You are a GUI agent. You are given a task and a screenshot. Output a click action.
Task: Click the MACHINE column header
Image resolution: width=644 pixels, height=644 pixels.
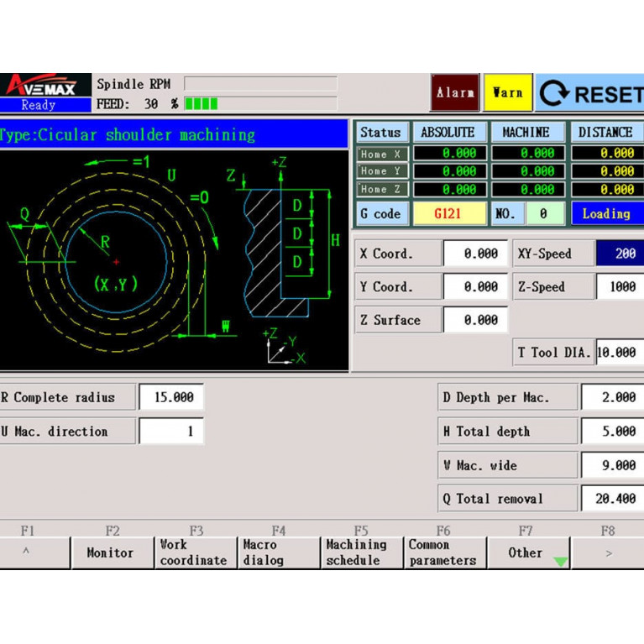click(x=527, y=133)
